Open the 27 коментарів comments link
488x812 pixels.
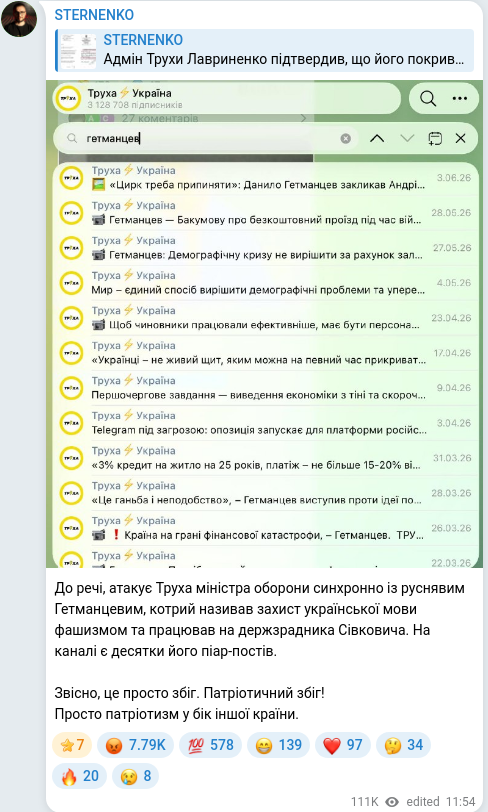point(160,118)
